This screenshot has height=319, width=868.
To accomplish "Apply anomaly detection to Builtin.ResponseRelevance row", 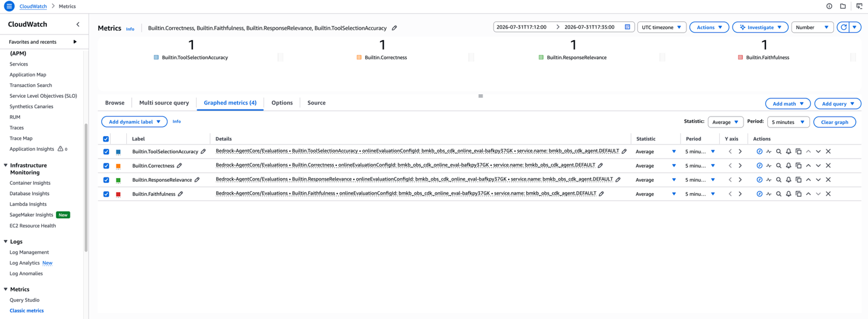I will (769, 180).
